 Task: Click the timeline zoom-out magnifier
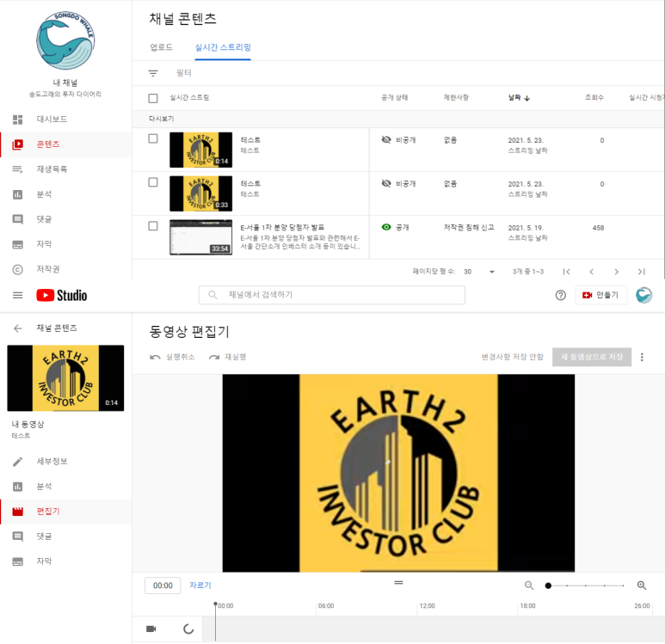tap(529, 585)
